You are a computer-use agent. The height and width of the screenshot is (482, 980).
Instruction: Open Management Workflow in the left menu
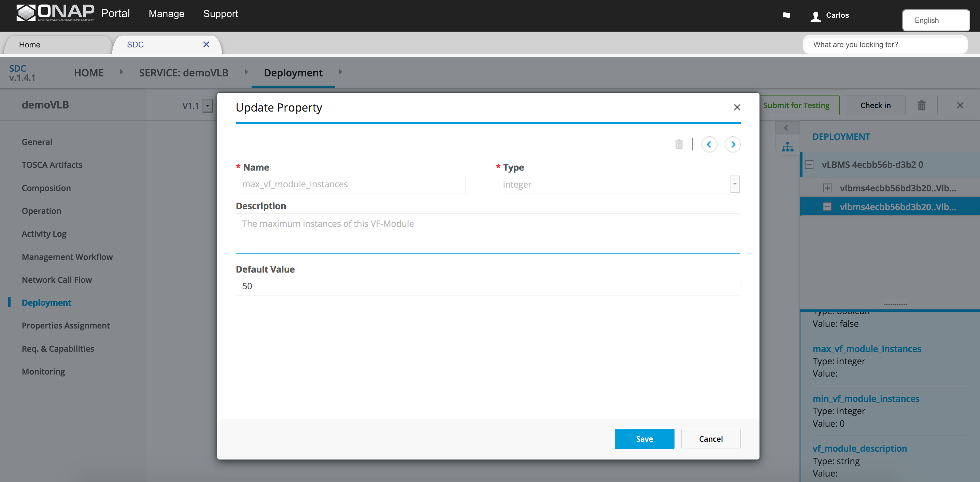pos(67,257)
